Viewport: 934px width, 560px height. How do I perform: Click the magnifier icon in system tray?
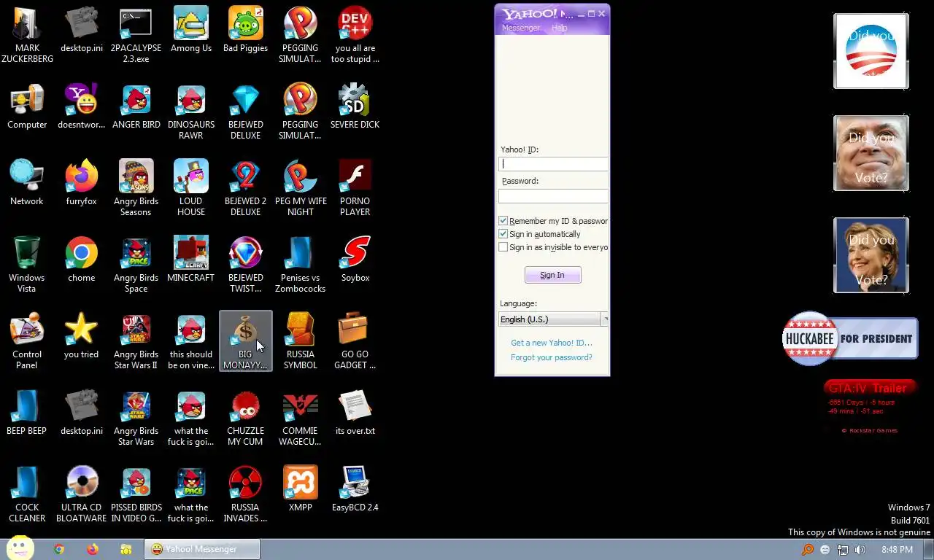(808, 550)
